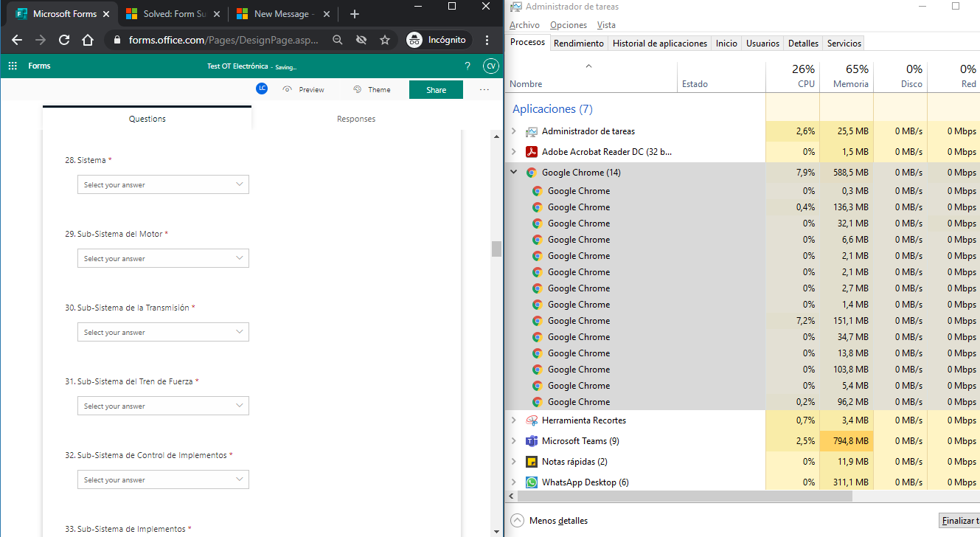The width and height of the screenshot is (980, 537).
Task: Open the Forms more options ellipsis
Action: click(484, 90)
